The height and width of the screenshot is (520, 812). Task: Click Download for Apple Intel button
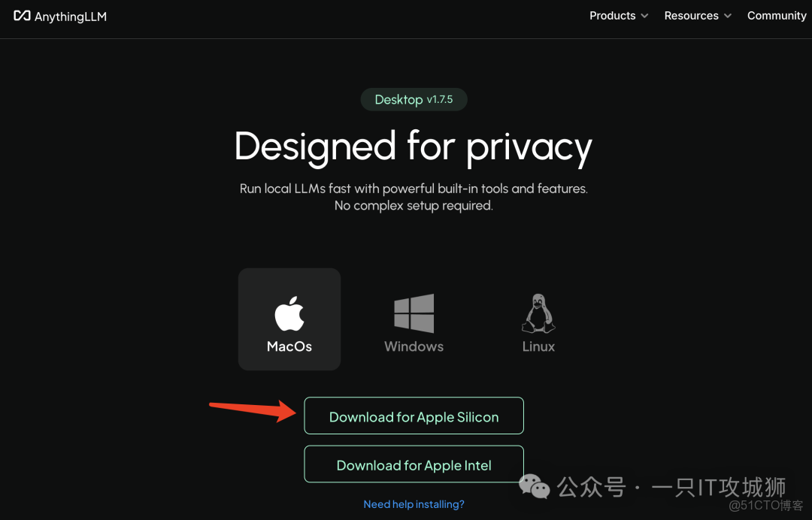[x=414, y=465]
